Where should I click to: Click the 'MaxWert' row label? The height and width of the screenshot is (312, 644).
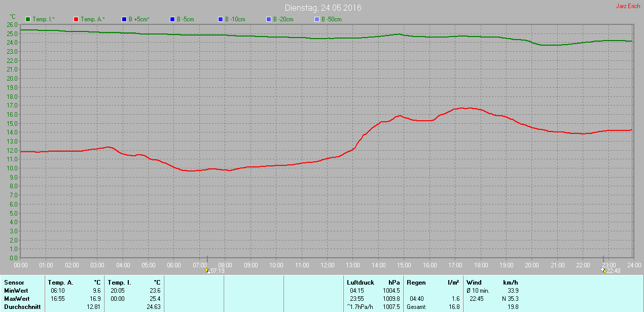17,299
